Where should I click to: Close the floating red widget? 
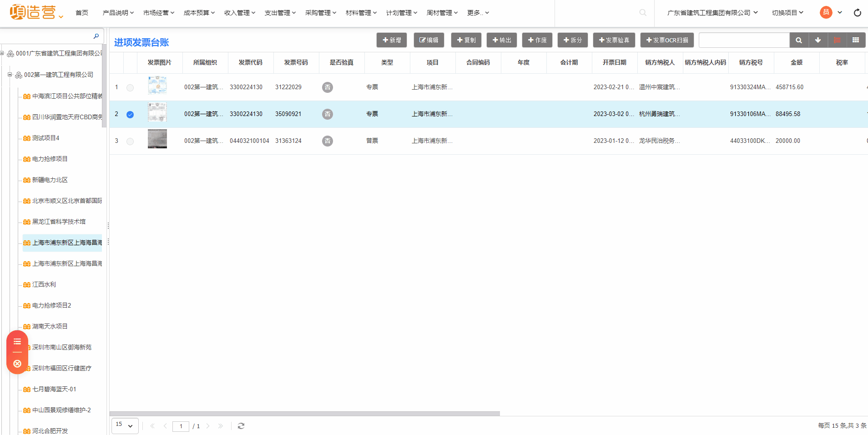pyautogui.click(x=17, y=364)
